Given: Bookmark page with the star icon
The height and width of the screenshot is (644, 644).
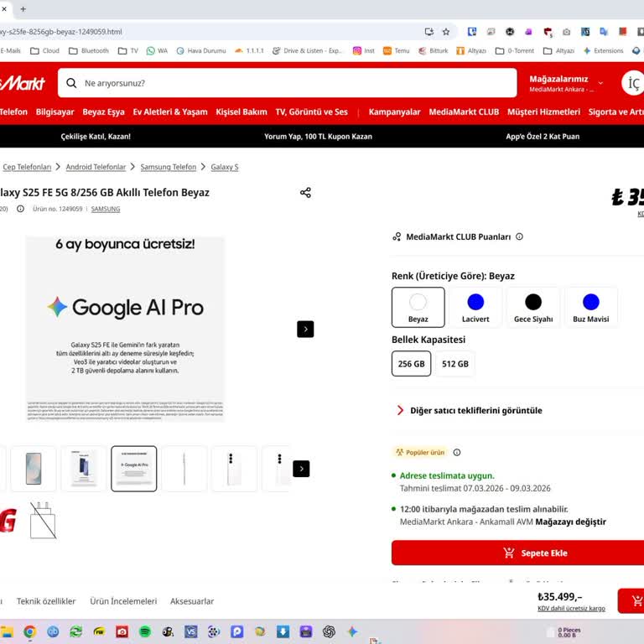Looking at the screenshot, I should 445,32.
